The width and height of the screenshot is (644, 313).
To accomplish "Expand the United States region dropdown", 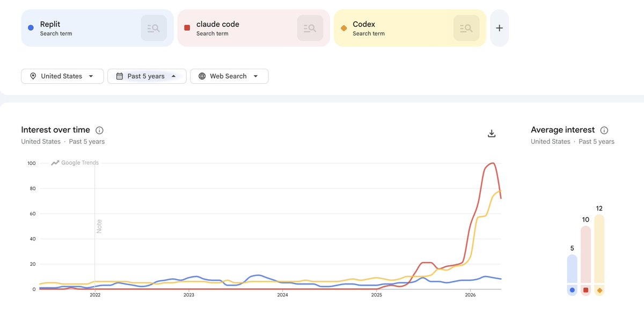I will click(63, 76).
